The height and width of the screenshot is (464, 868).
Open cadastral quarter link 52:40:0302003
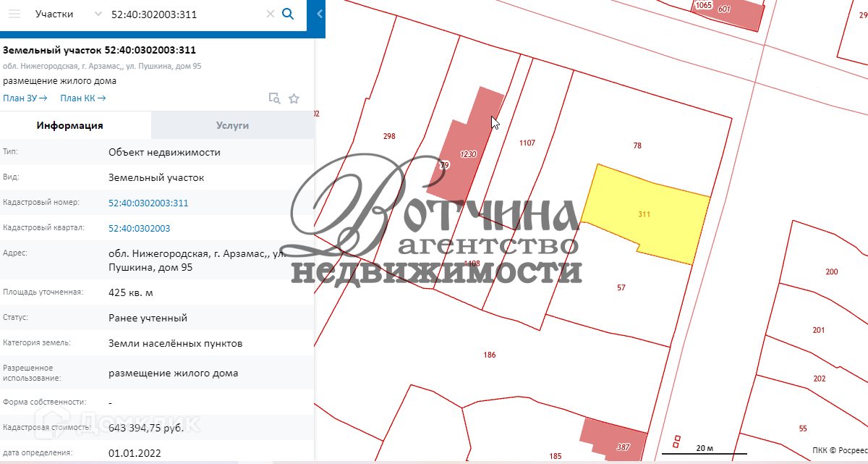[x=139, y=228]
